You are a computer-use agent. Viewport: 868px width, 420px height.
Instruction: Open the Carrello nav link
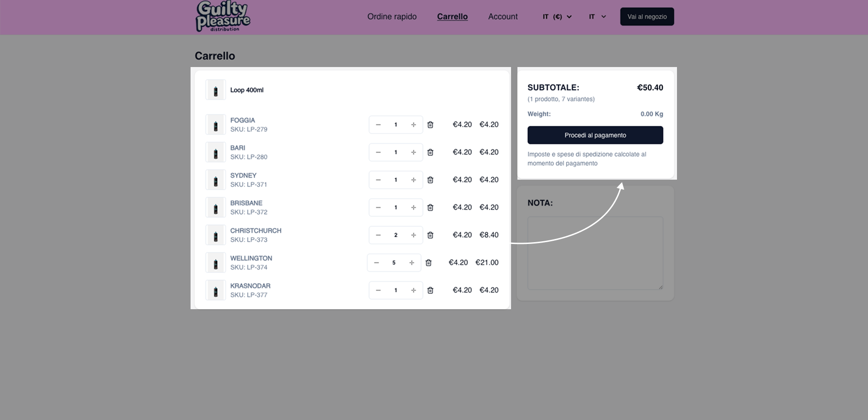[x=452, y=16]
